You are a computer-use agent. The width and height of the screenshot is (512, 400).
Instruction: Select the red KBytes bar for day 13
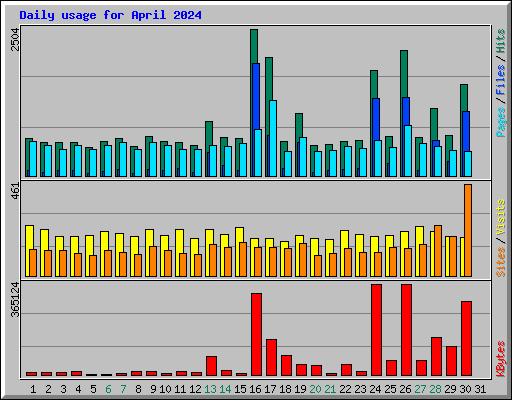(x=211, y=366)
